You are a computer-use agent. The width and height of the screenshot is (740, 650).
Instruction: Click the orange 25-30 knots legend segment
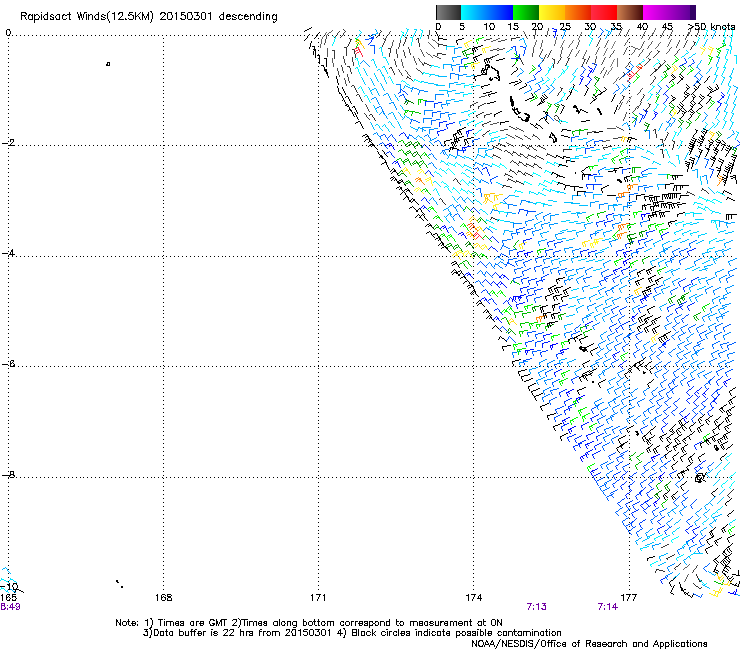[x=578, y=12]
